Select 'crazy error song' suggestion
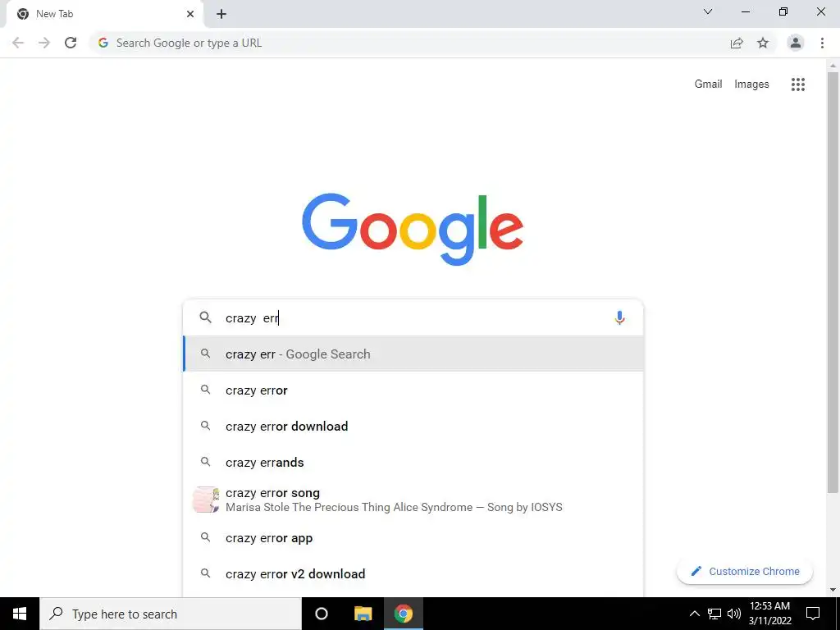 413,500
